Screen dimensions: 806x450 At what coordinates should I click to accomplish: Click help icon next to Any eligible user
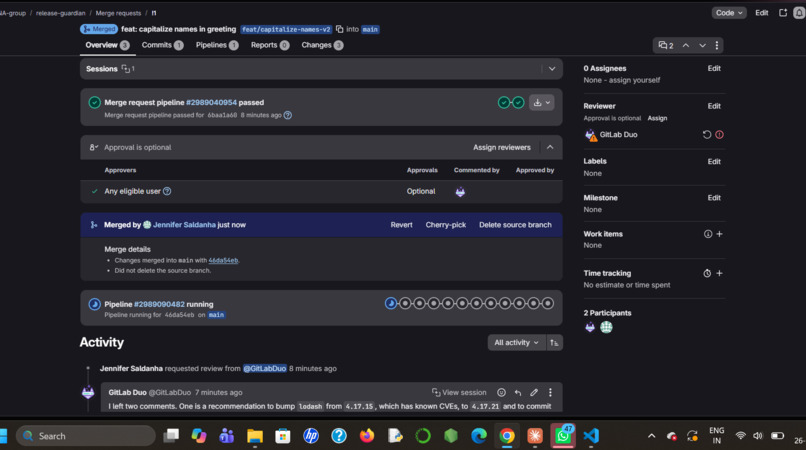pyautogui.click(x=167, y=191)
